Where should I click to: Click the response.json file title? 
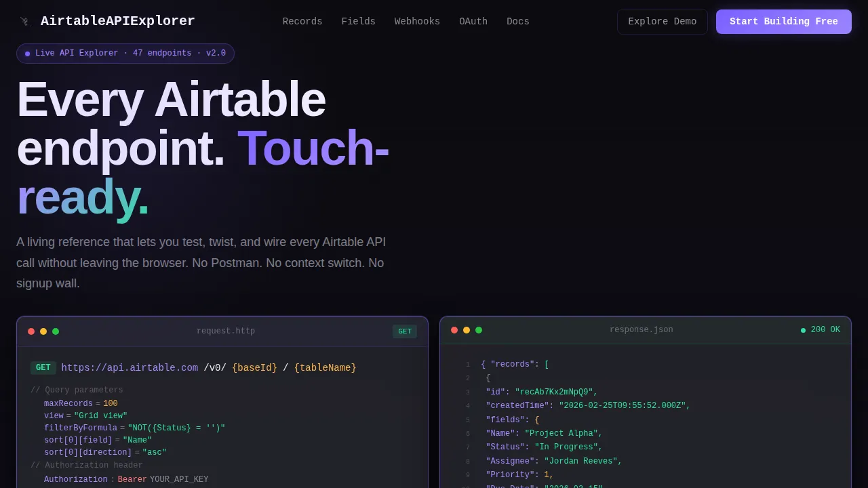[x=642, y=330]
